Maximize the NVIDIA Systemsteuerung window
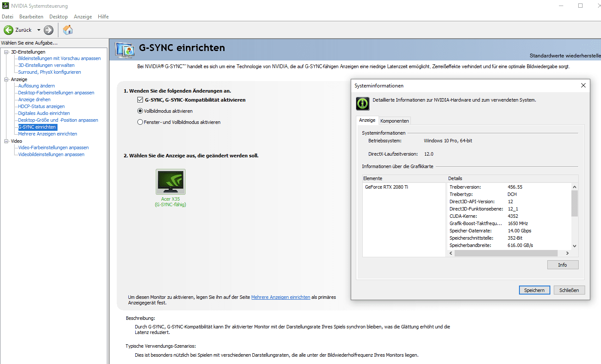Image resolution: width=601 pixels, height=364 pixels. point(580,6)
